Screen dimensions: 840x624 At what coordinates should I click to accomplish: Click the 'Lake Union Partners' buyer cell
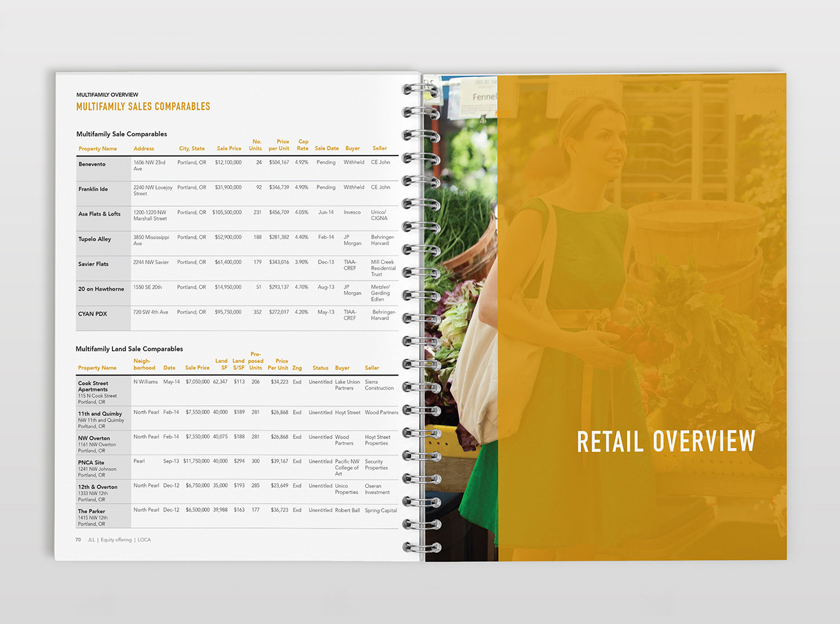pyautogui.click(x=347, y=385)
